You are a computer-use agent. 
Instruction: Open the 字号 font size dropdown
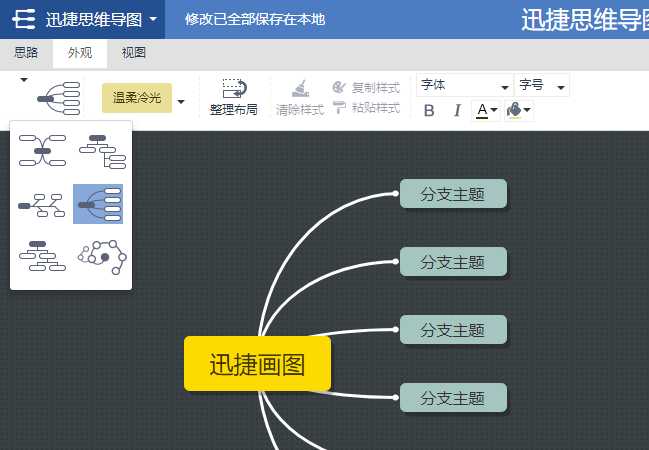[542, 85]
